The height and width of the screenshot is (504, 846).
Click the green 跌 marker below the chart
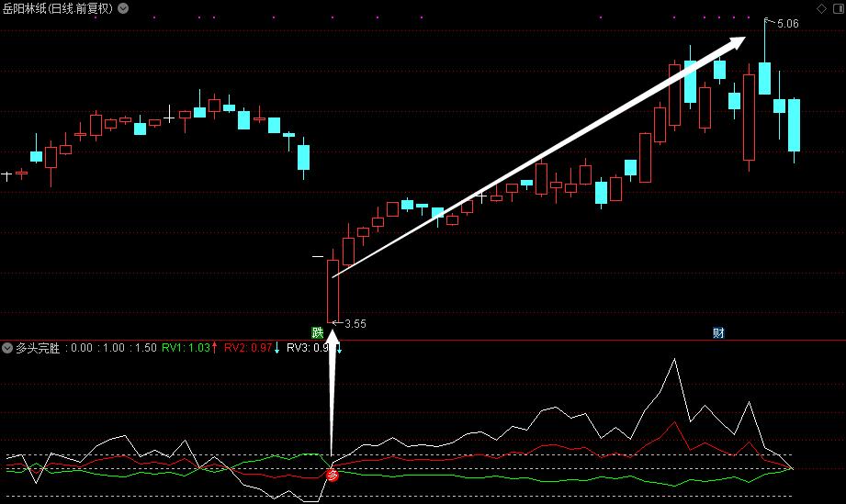click(x=317, y=332)
